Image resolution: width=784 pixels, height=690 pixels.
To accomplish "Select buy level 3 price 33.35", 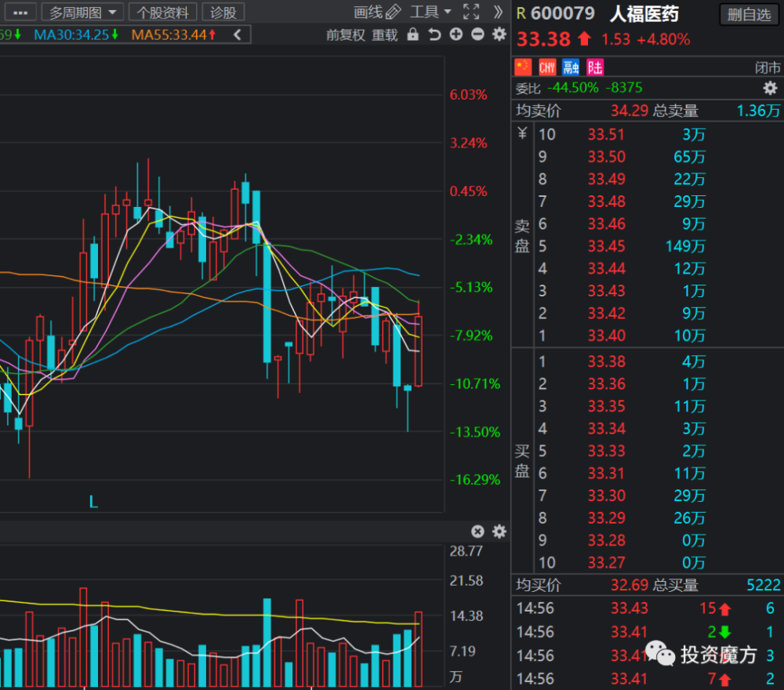I will pyautogui.click(x=606, y=406).
